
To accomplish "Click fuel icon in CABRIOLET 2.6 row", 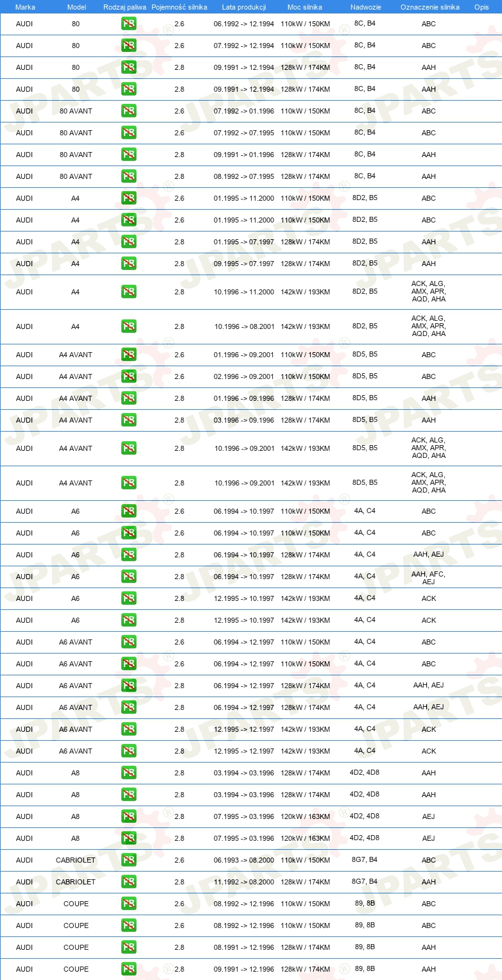I will click(128, 860).
